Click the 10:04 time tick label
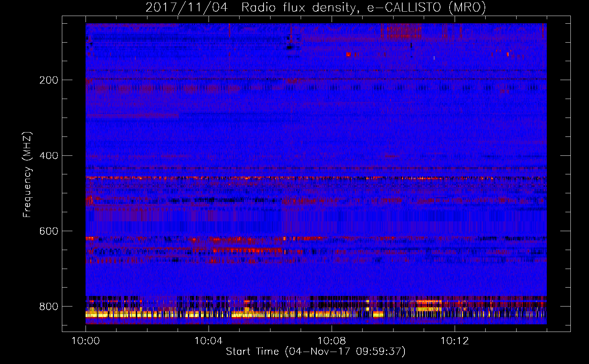The image size is (589, 364). [x=208, y=341]
